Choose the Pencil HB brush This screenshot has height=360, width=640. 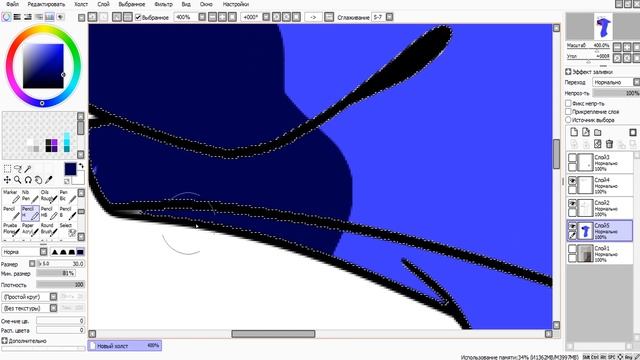[x=49, y=213]
